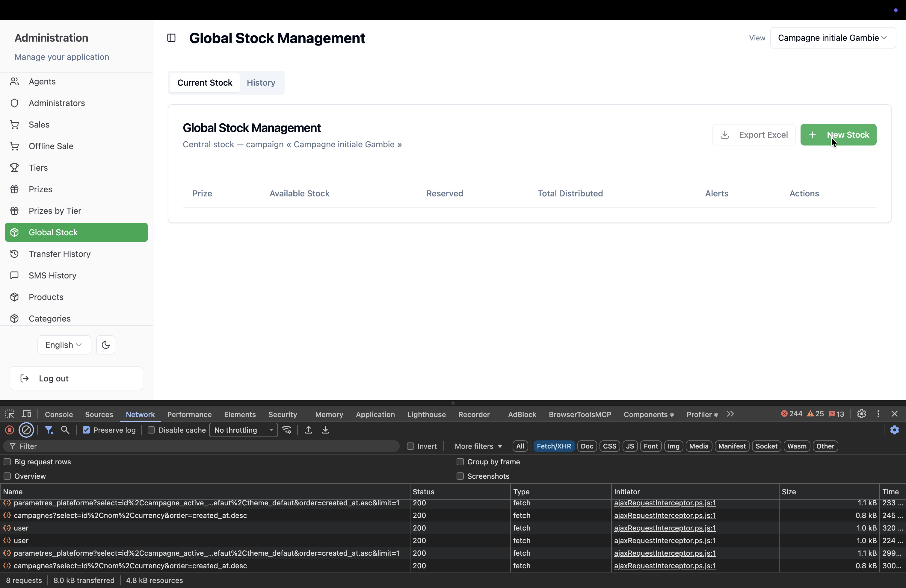Sort requests by Size column header
Image resolution: width=906 pixels, height=588 pixels.
tap(829, 492)
